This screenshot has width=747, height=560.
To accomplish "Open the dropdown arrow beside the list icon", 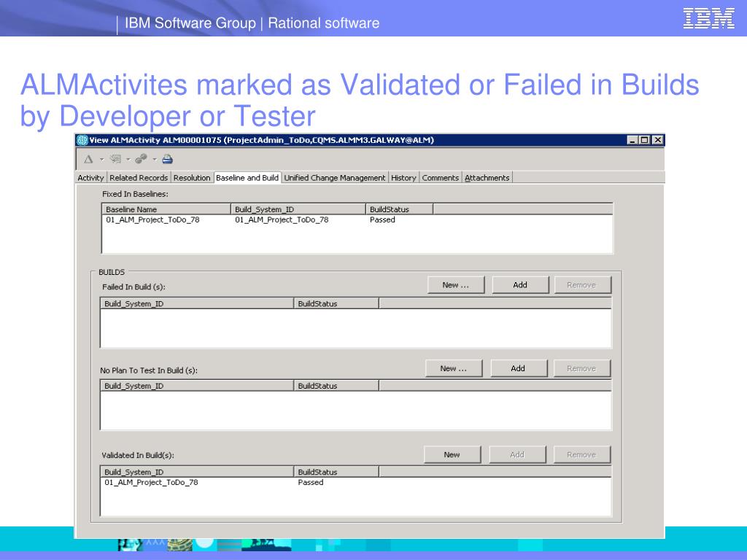I will (x=128, y=160).
